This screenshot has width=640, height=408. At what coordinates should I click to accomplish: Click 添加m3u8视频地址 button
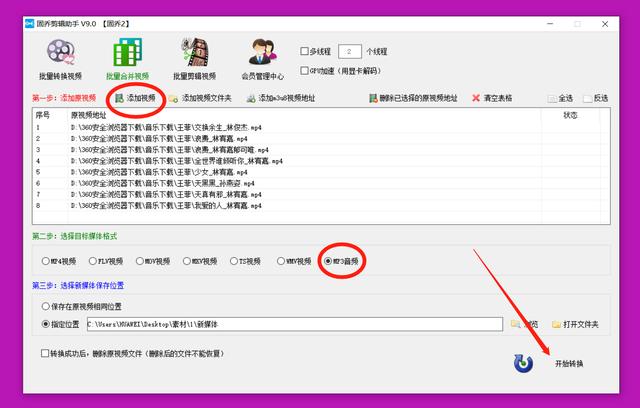281,98
